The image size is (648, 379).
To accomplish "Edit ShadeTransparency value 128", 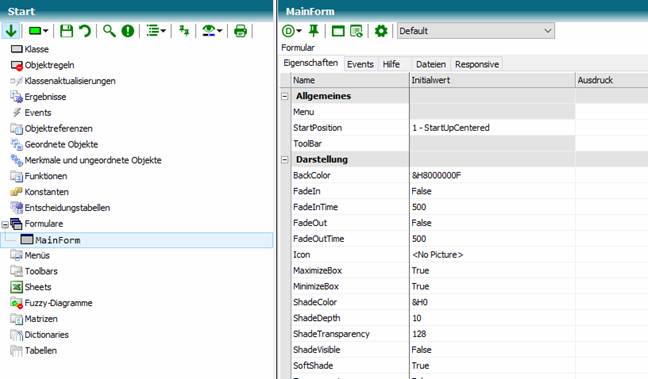I will 492,334.
